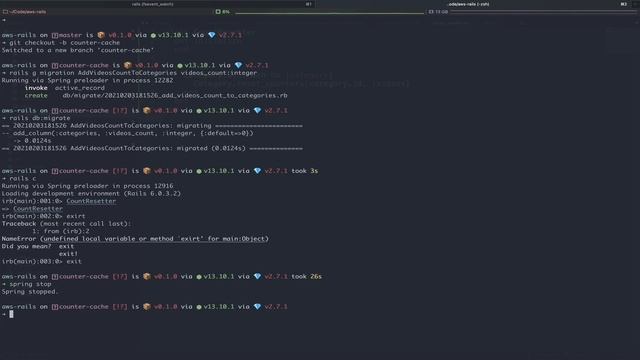Click the CPU usage indicator icon
640x360 pixels.
(218, 12)
